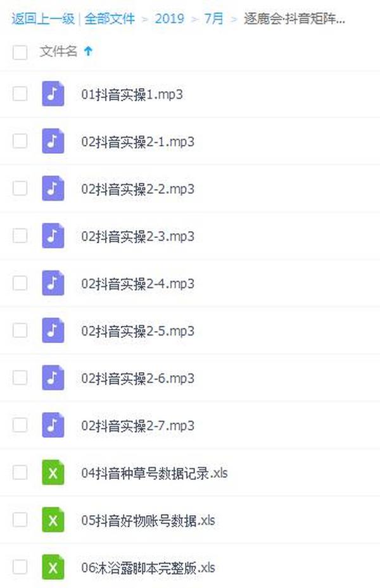This screenshot has height=588, width=380.
Task: Click the music icon beside 02抖音实操2-4.mp3
Action: [53, 283]
